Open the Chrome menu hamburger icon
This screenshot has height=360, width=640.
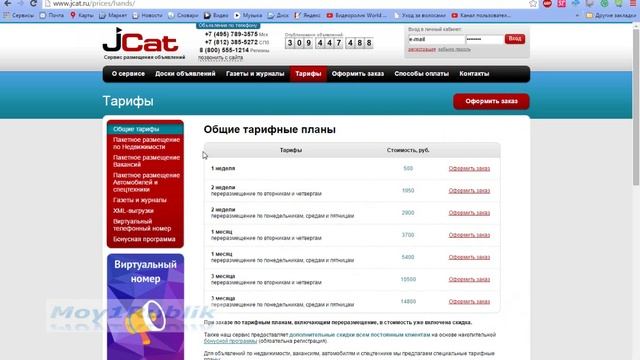pyautogui.click(x=633, y=3)
